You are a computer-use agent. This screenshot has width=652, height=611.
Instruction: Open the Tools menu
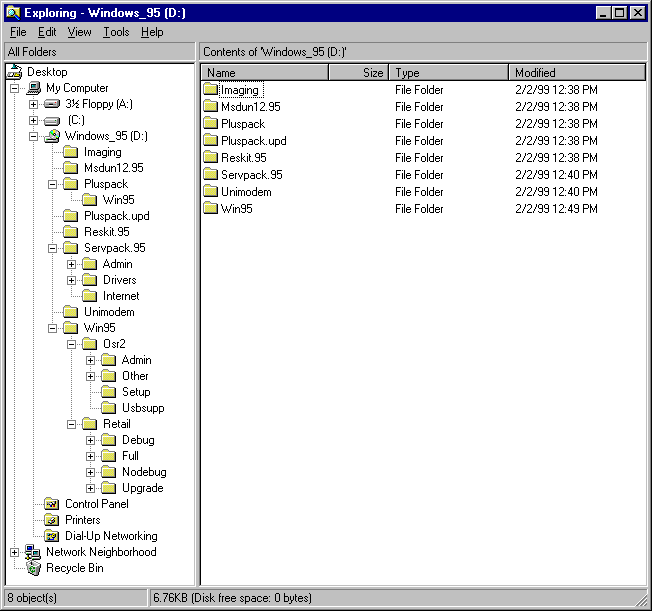coord(116,32)
